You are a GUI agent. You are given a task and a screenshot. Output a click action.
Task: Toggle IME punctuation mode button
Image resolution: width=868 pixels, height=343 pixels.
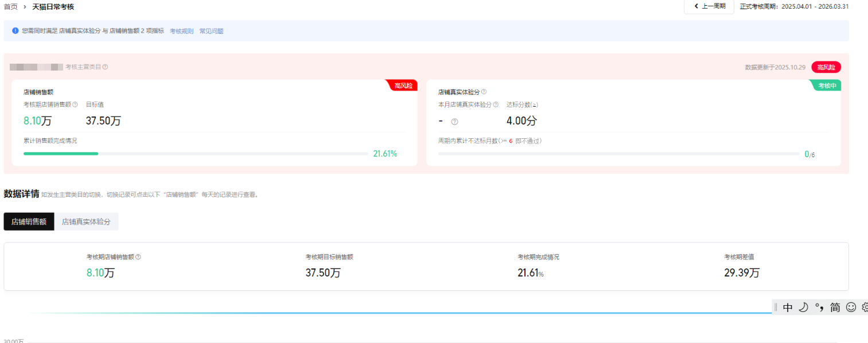coord(819,307)
